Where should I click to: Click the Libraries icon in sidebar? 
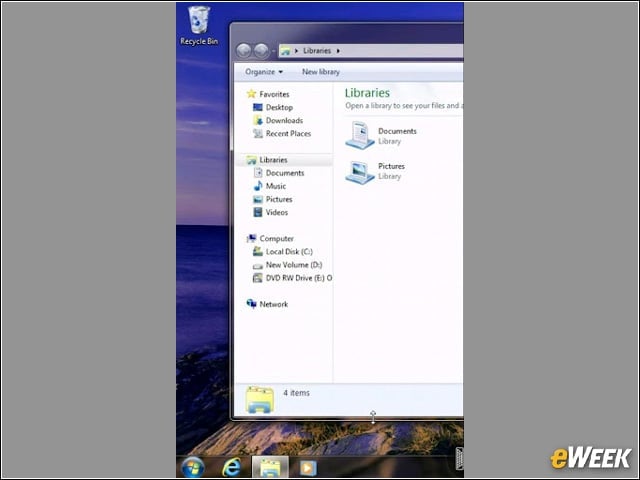tap(251, 160)
